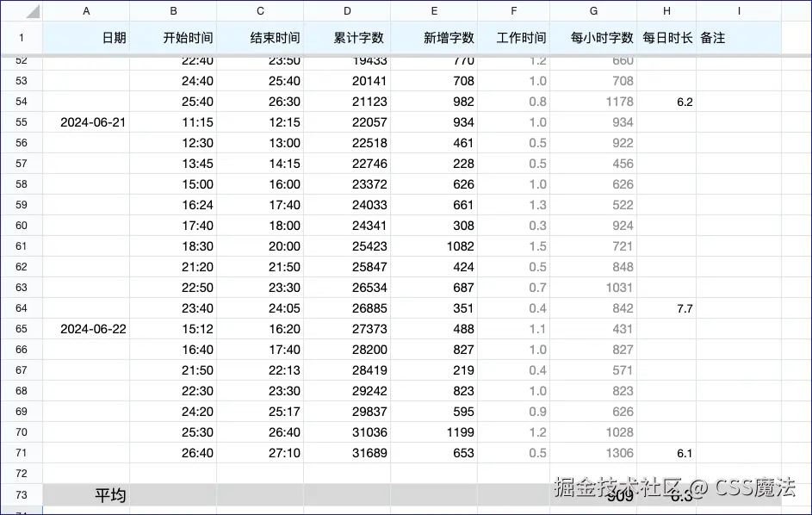Select column I header
The image size is (812, 515).
(x=739, y=11)
